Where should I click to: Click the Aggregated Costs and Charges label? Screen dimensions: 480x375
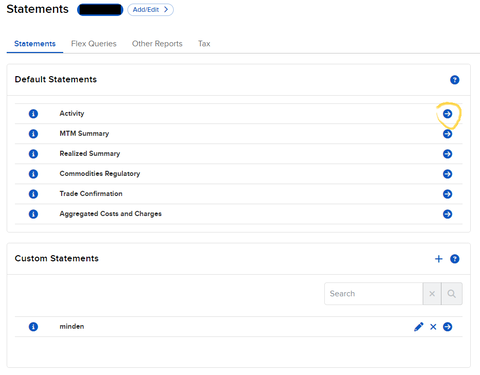tap(110, 214)
